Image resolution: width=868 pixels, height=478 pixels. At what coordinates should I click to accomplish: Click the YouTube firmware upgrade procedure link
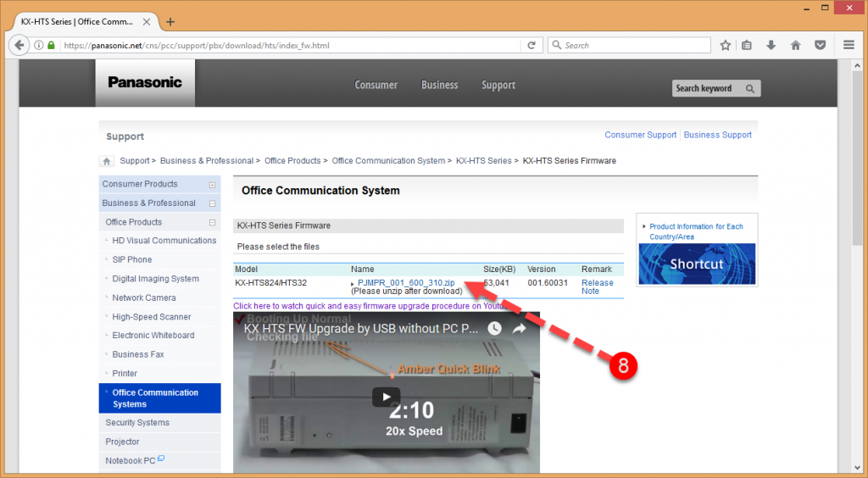pos(370,306)
